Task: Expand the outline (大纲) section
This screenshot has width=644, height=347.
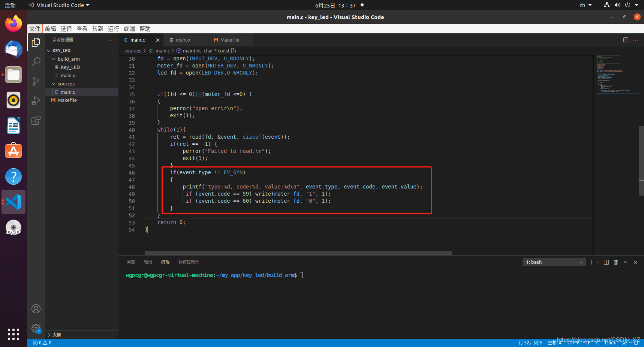Action: [x=82, y=335]
